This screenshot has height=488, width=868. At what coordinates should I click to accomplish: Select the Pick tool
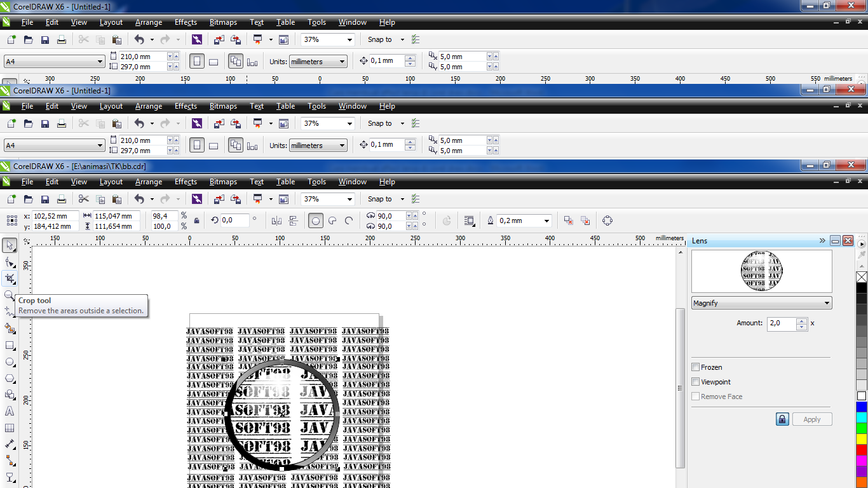[x=9, y=246]
